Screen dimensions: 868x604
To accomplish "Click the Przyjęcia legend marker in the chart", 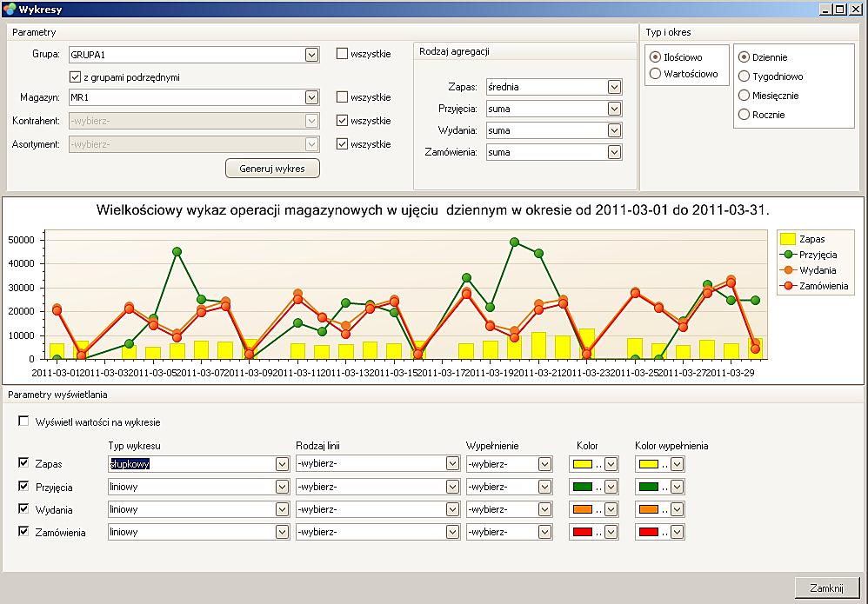I will click(x=788, y=255).
